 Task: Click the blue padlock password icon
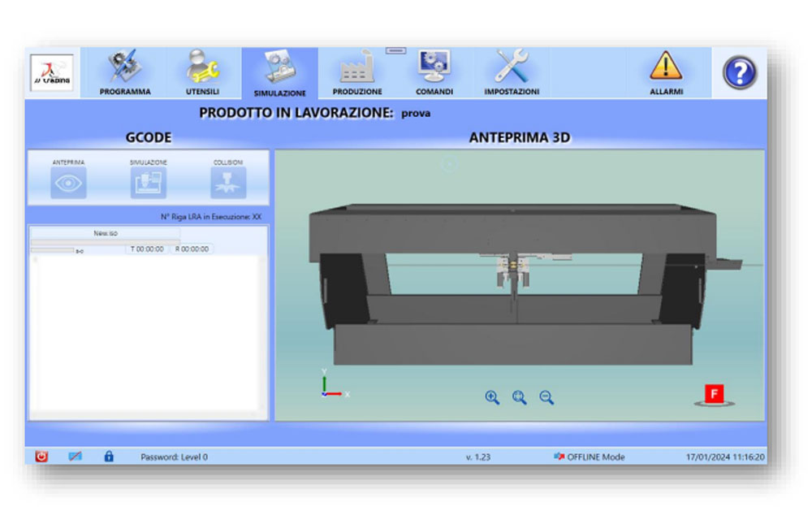click(109, 457)
